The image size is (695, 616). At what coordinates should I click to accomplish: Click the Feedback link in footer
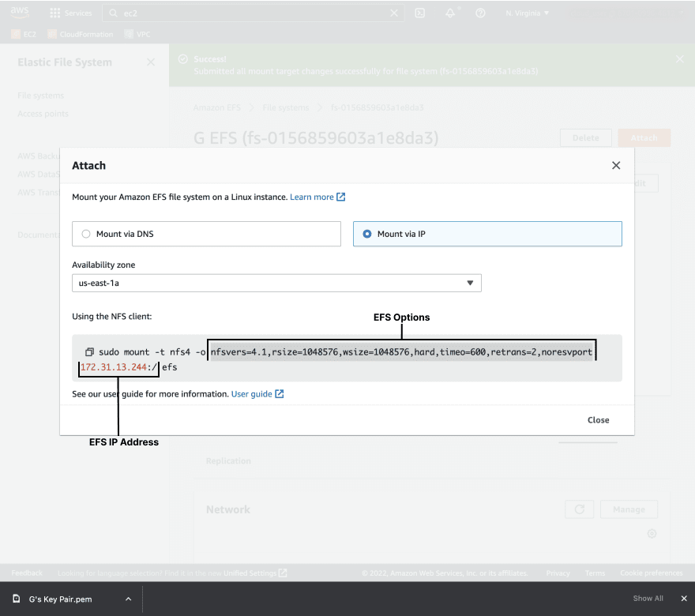pos(27,573)
